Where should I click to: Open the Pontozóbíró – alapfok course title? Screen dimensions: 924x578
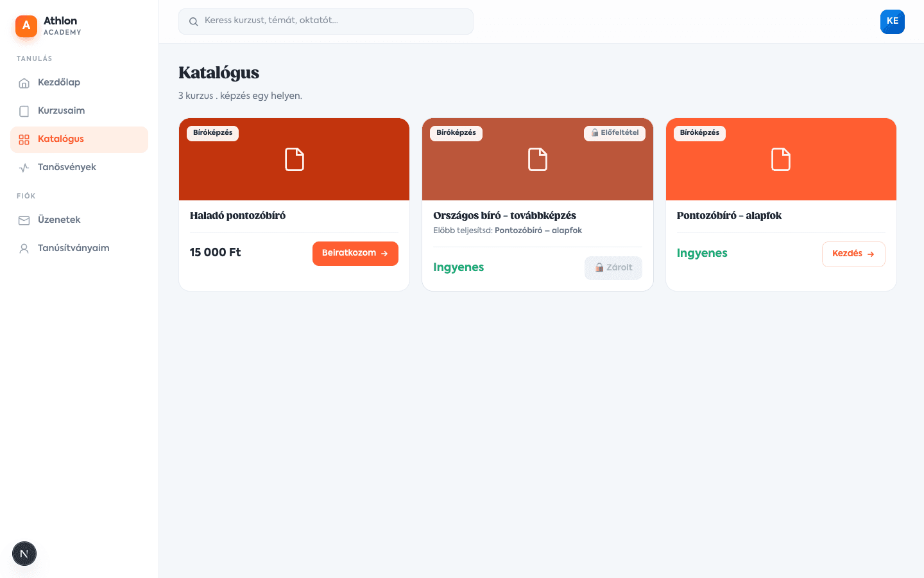[x=729, y=216]
